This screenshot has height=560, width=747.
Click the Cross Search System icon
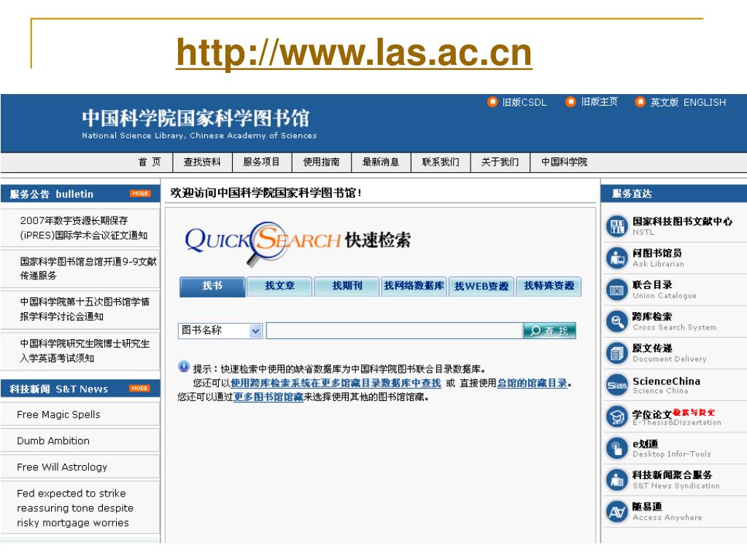coord(617,322)
